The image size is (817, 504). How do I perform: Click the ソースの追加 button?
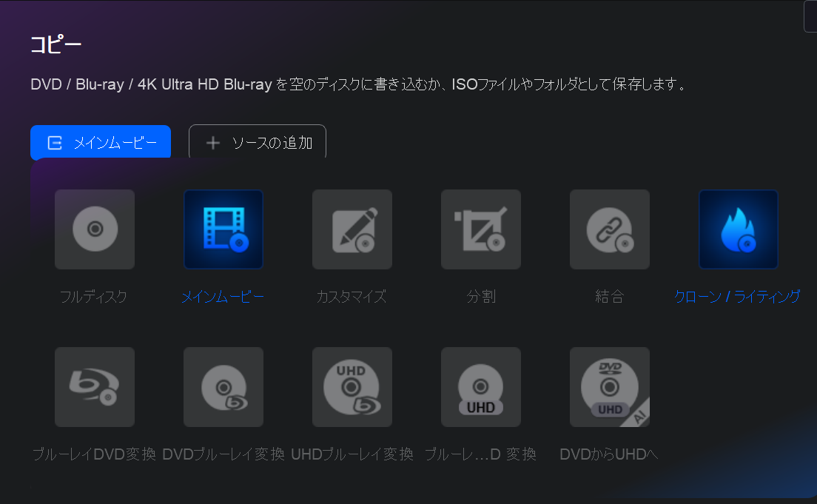click(258, 142)
